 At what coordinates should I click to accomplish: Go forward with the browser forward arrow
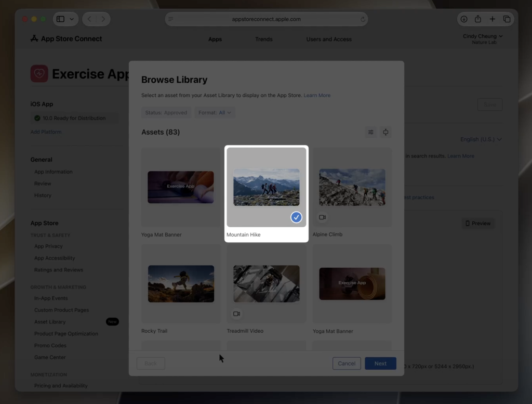[103, 19]
